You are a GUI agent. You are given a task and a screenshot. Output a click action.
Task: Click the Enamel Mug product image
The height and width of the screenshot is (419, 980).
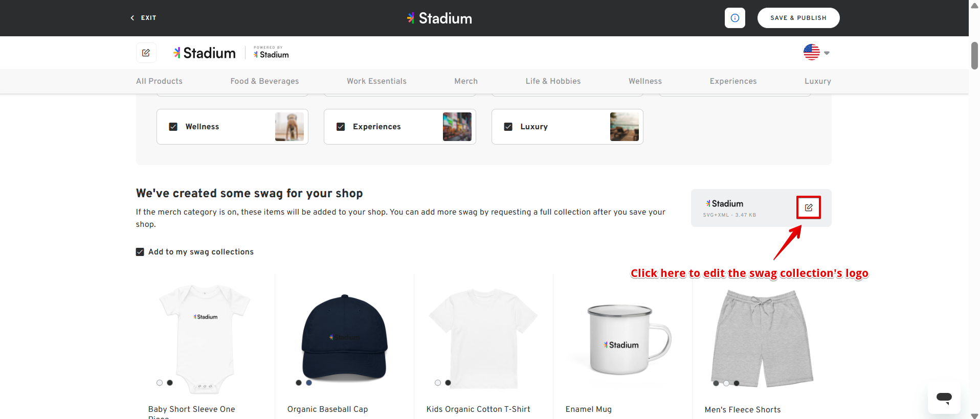622,340
